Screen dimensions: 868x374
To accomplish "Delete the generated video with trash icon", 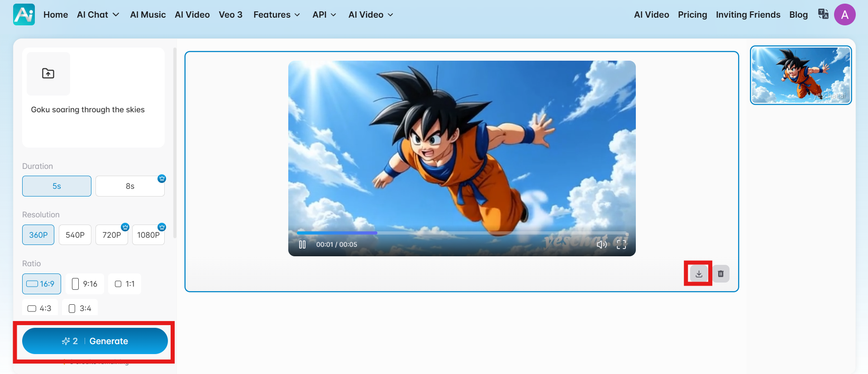I will pyautogui.click(x=721, y=273).
